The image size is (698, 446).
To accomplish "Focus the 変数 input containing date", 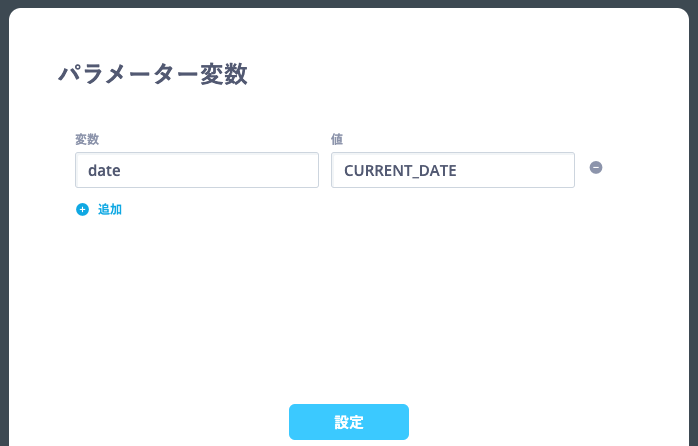I will pyautogui.click(x=197, y=170).
